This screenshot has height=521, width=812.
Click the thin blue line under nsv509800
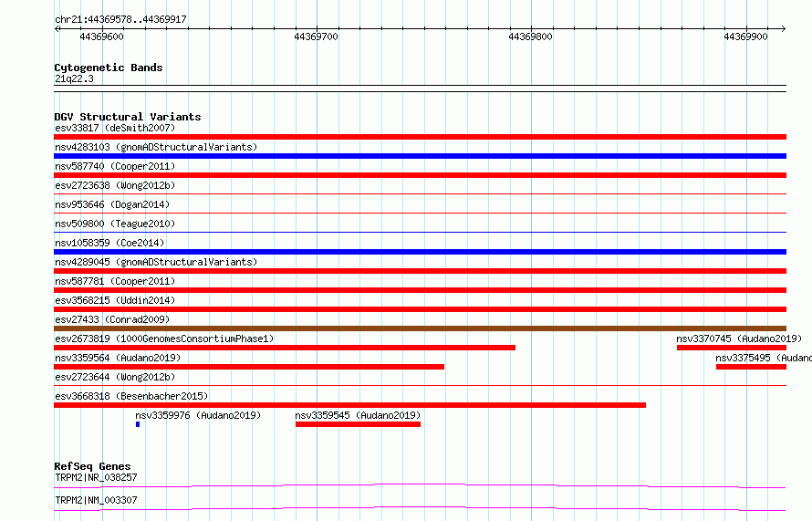click(x=420, y=233)
